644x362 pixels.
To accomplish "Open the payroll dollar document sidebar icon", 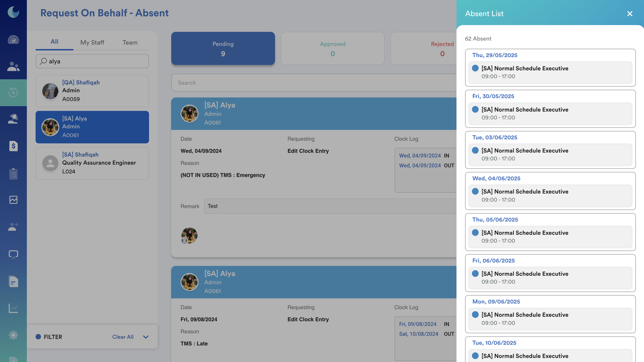I will click(x=13, y=146).
